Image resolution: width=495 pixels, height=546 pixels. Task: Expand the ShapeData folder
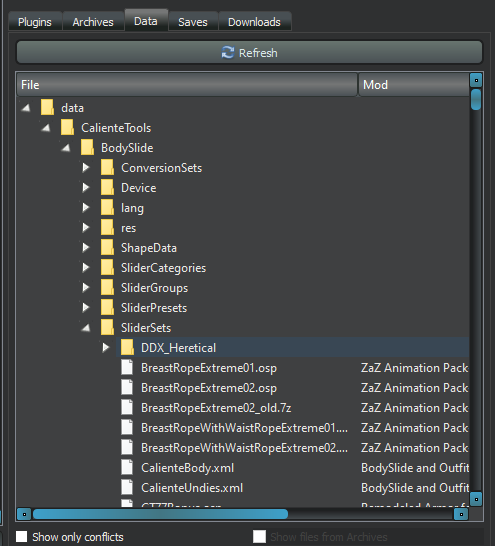pos(86,248)
